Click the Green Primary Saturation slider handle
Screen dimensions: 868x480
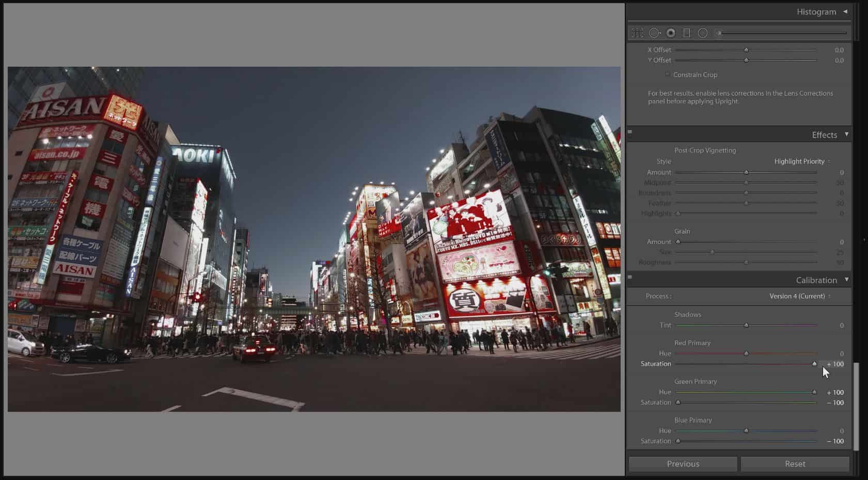point(678,402)
